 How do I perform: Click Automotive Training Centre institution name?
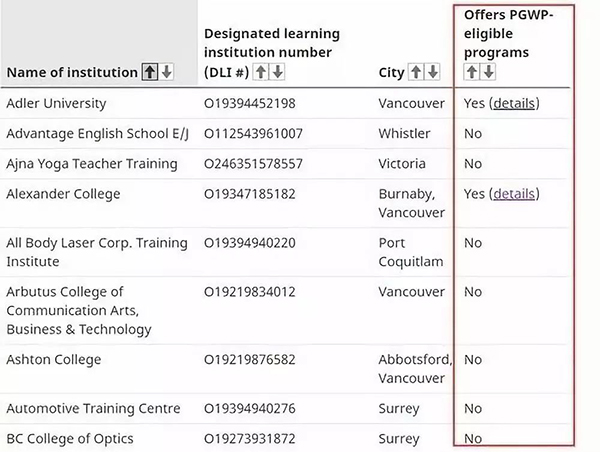(93, 408)
